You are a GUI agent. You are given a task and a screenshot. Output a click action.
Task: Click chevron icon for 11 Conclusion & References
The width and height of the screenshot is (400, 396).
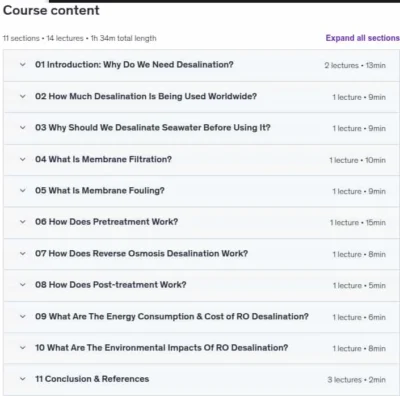coord(22,379)
